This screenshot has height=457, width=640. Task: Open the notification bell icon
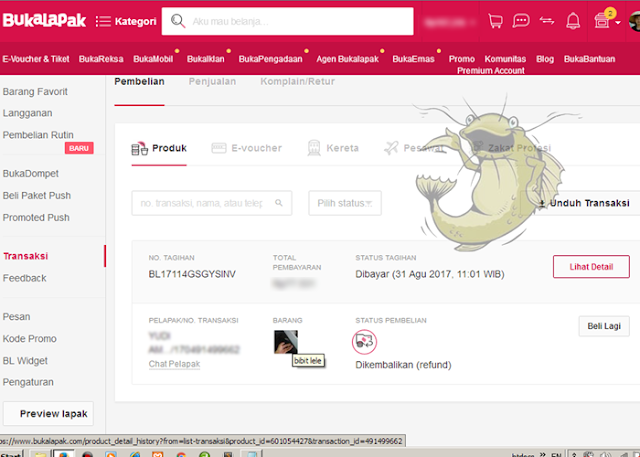pos(573,21)
